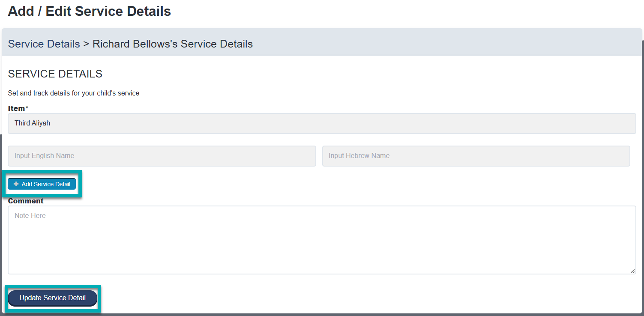This screenshot has width=644, height=316.
Task: Focus the Input Hebrew Name field
Action: 476,156
